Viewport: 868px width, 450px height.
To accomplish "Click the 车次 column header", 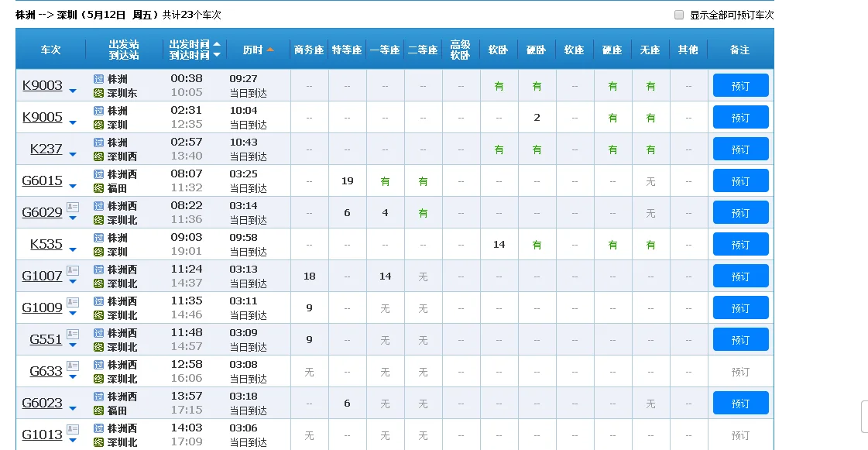I will [51, 50].
